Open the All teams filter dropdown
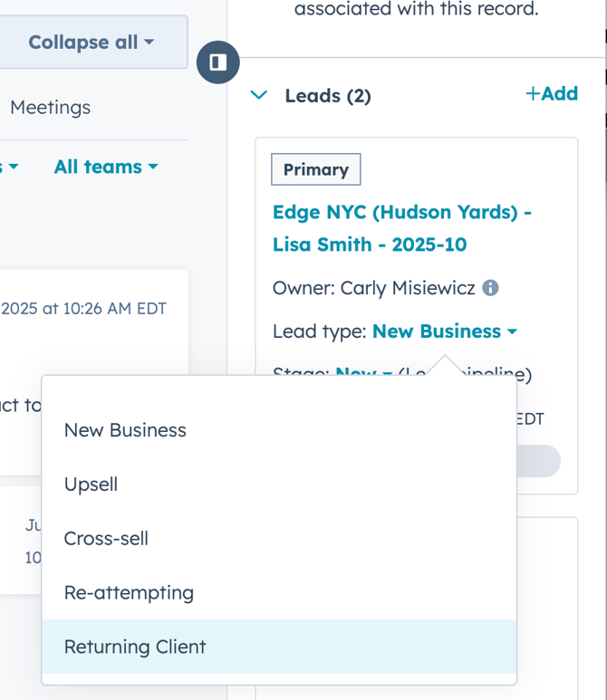607x700 pixels. 106,167
